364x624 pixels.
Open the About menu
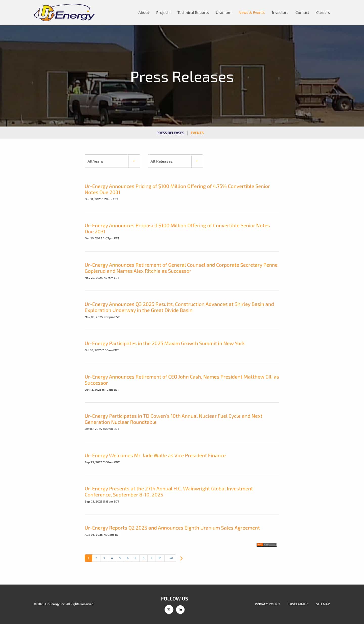(144, 13)
